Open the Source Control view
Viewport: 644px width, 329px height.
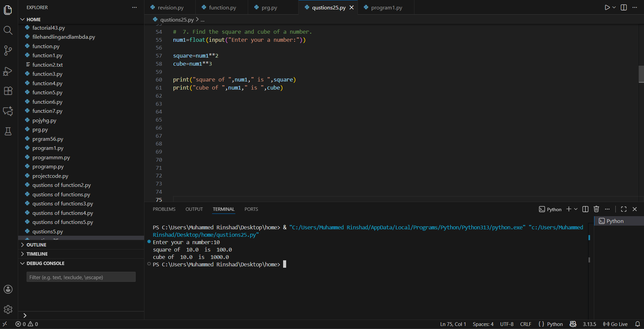(8, 51)
